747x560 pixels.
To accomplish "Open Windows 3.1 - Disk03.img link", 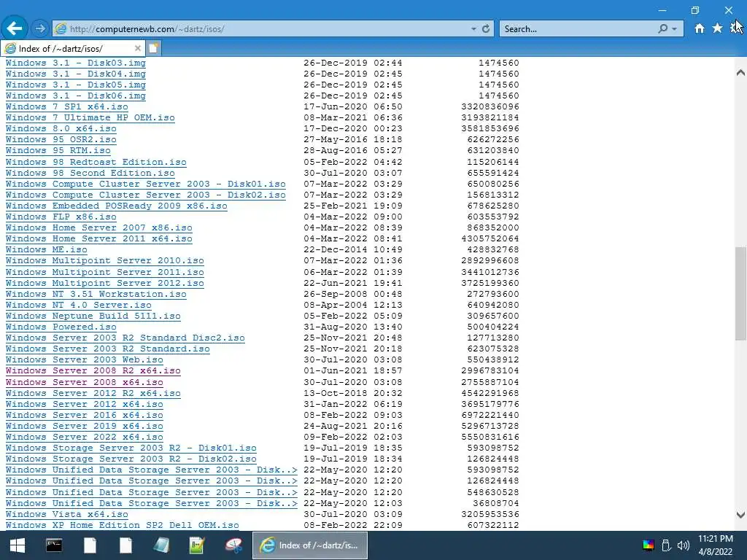I will (76, 63).
